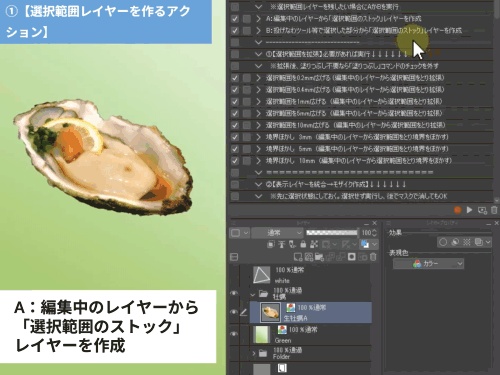Create a layer mask

(x=351, y=257)
